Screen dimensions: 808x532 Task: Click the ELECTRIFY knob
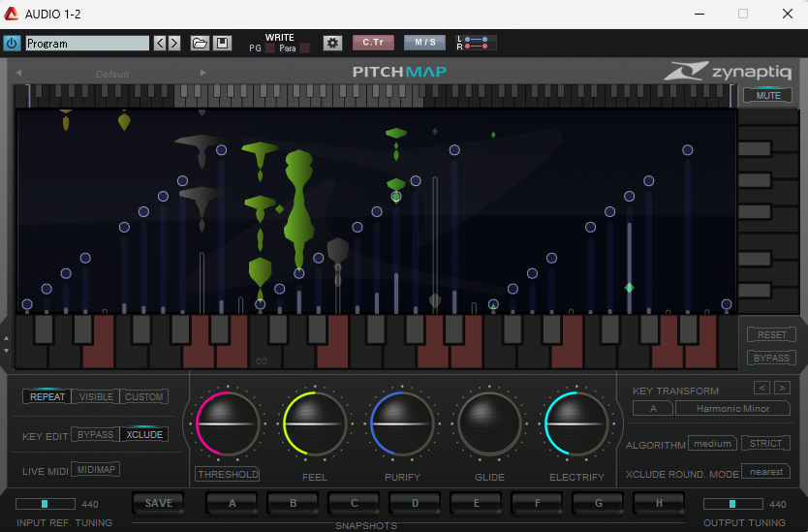[576, 423]
